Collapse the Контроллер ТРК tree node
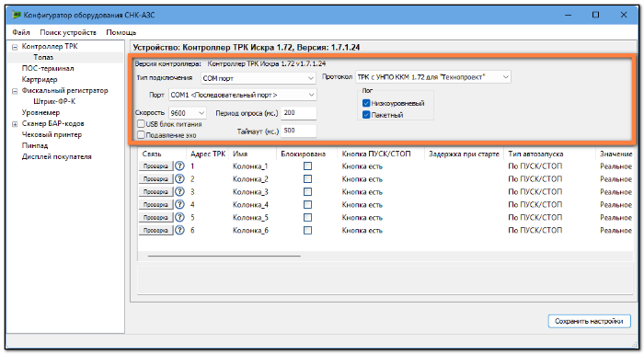The height and width of the screenshot is (354, 644). point(15,47)
